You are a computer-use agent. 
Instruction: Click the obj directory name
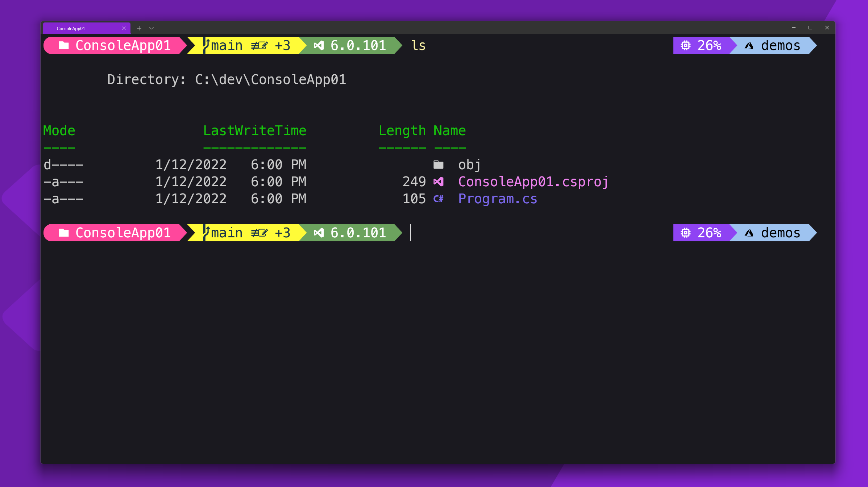470,165
